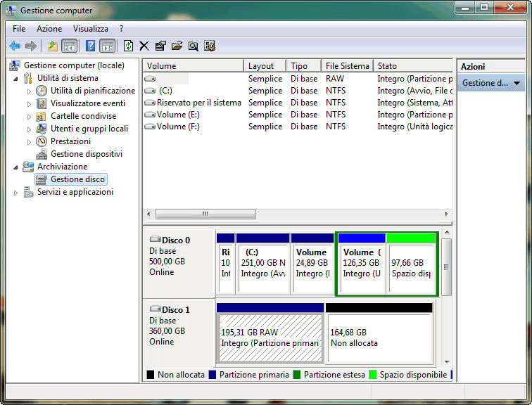532x405 pixels.
Task: Select Gestione dispositivi in the tree
Action: click(86, 154)
